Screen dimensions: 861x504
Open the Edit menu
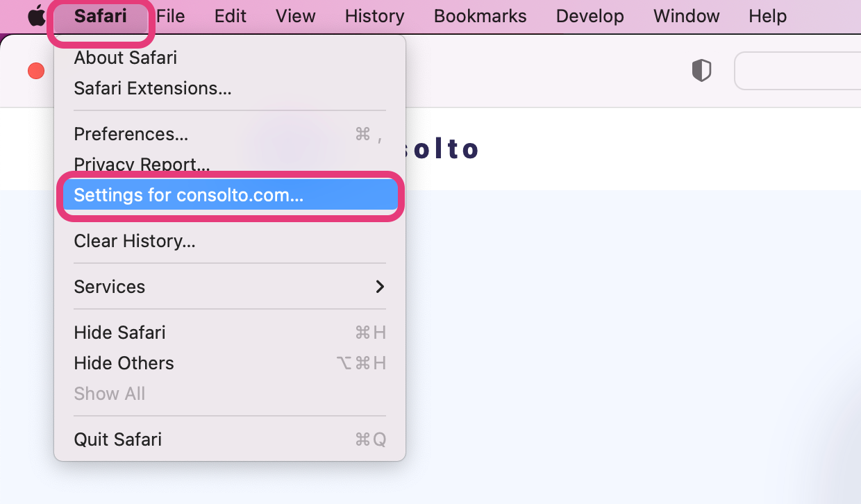tap(231, 16)
